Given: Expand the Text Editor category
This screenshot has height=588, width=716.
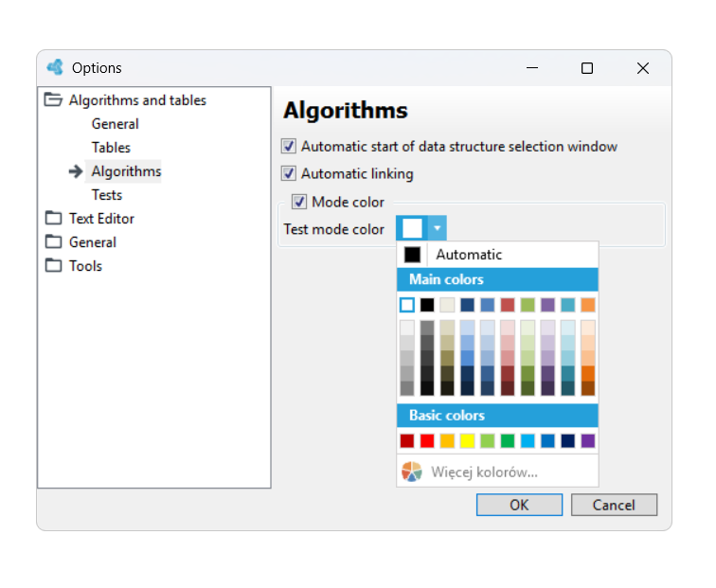Looking at the screenshot, I should (x=101, y=219).
